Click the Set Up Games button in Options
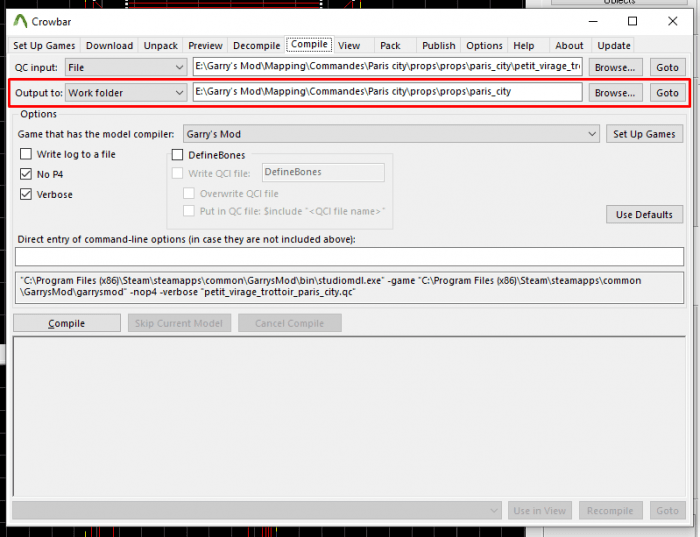Screen dimensions: 700x537 pyautogui.click(x=644, y=134)
